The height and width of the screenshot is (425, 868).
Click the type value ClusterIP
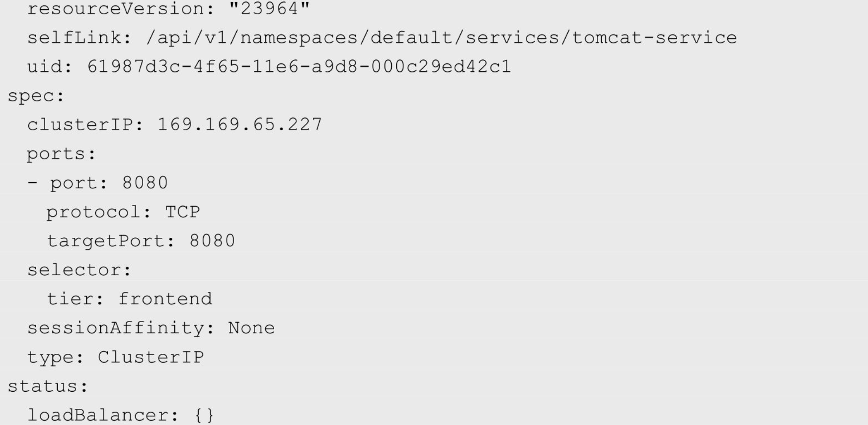[x=151, y=357]
